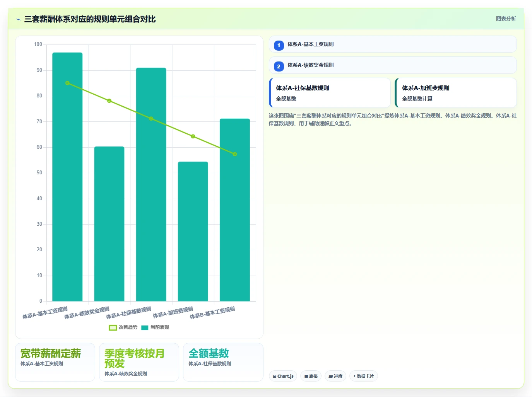Screen dimensions: 532x397
Task: Toggle the 当前表现 legend item
Action: [x=155, y=327]
